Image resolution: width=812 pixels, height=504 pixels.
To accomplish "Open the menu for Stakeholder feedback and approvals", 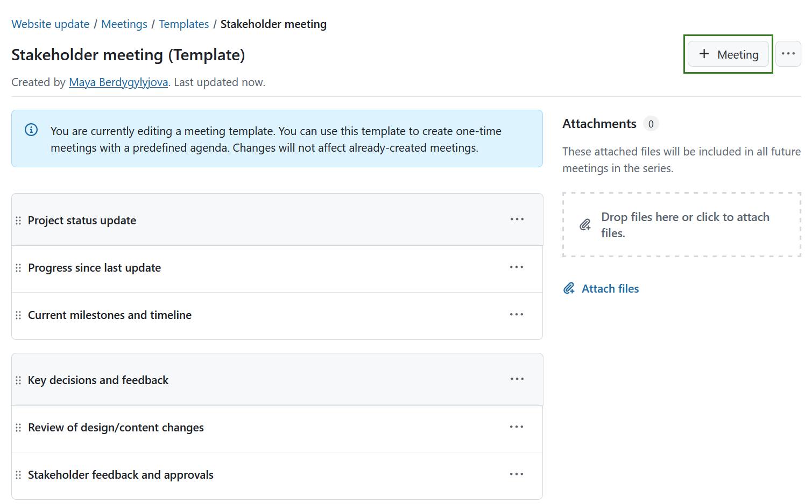I will (517, 474).
